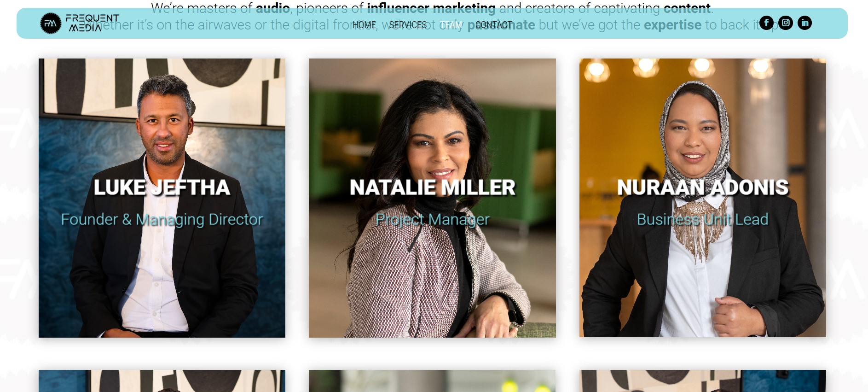Click the NURAAN ADONIS name heading
This screenshot has height=392, width=868.
[703, 187]
